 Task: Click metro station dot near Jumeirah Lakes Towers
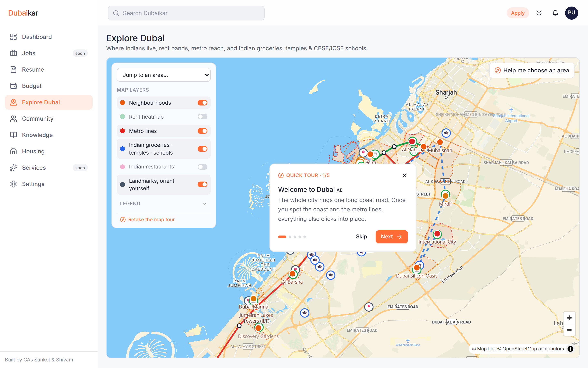[239, 326]
